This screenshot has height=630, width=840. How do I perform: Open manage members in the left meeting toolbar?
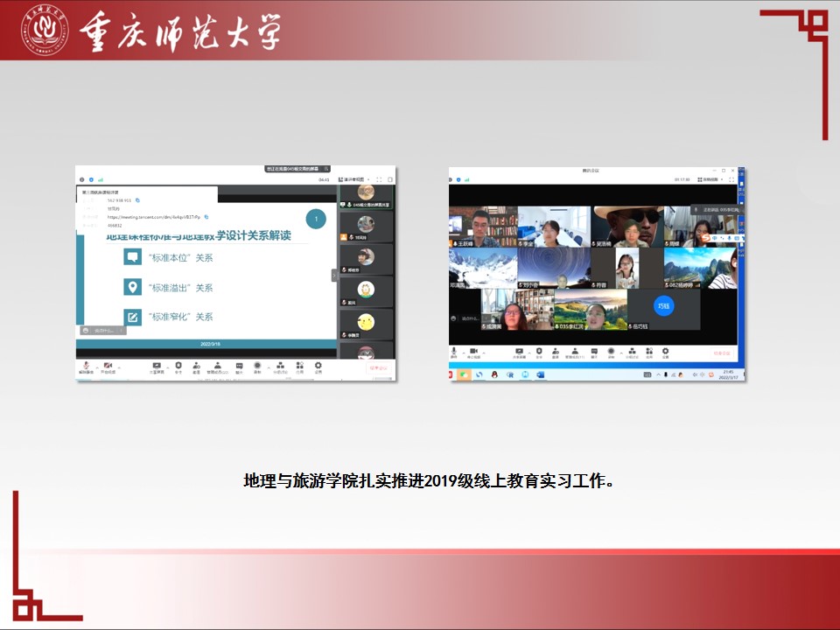pyautogui.click(x=217, y=367)
